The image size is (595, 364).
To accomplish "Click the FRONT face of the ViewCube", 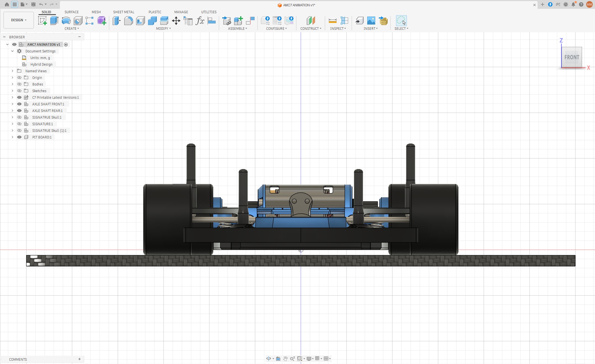I will [572, 57].
